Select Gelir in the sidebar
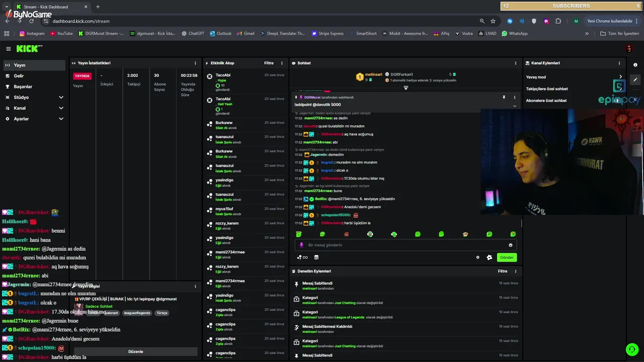 [x=34, y=76]
